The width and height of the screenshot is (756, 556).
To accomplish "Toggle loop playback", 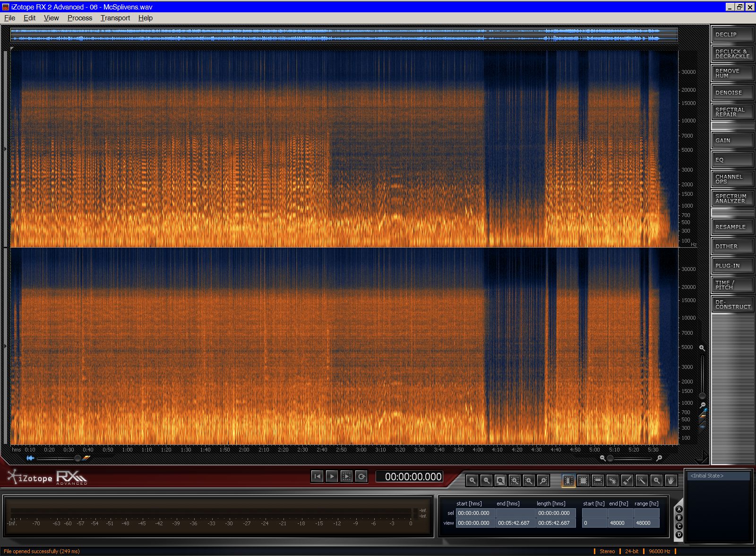I will point(361,477).
